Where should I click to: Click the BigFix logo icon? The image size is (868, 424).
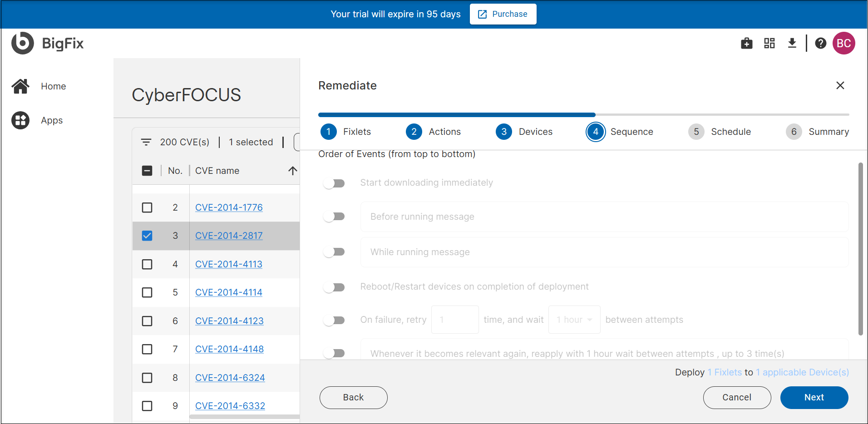(x=22, y=43)
